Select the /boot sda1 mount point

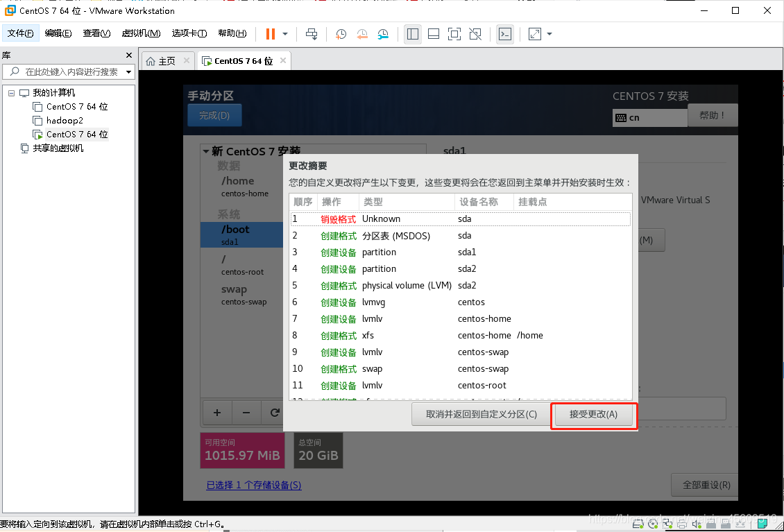click(241, 234)
